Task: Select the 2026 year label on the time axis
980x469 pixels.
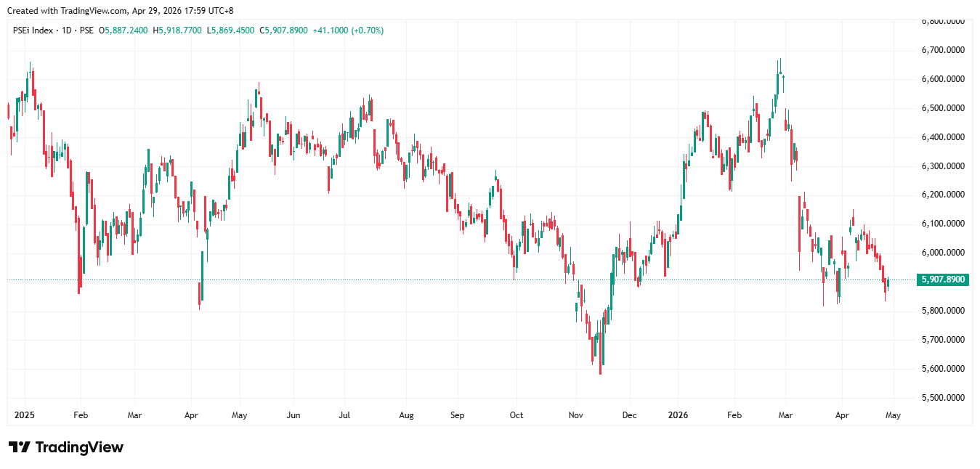Action: tap(677, 416)
